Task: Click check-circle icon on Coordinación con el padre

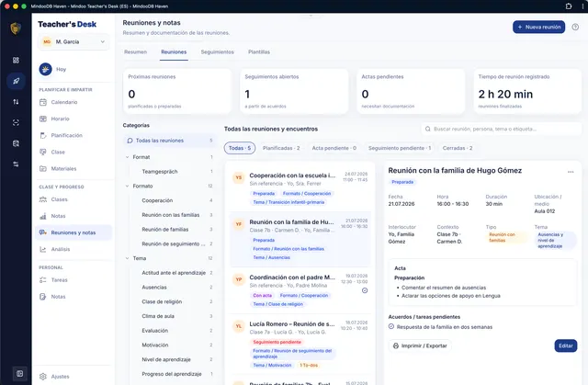Action: pos(365,290)
